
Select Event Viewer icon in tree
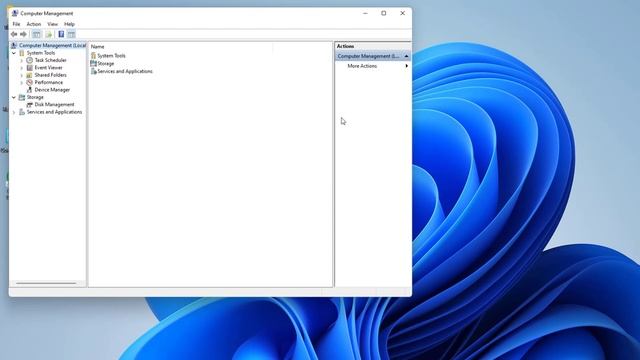coord(29,68)
